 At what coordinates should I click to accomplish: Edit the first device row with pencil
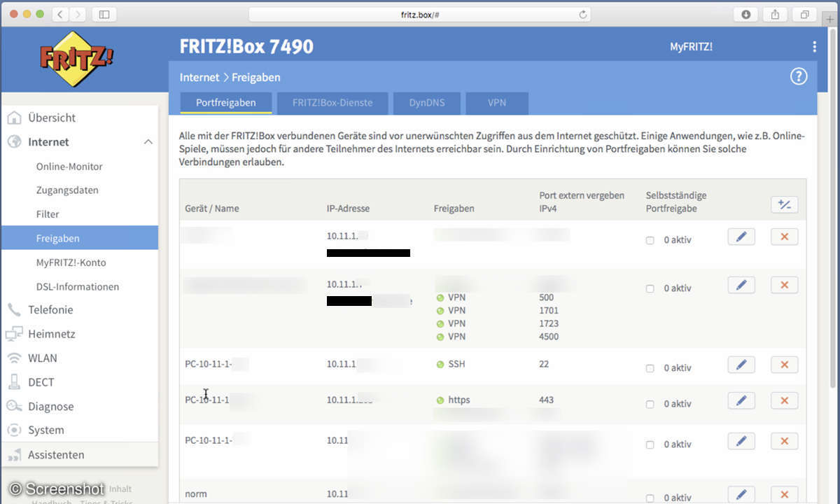(x=741, y=237)
